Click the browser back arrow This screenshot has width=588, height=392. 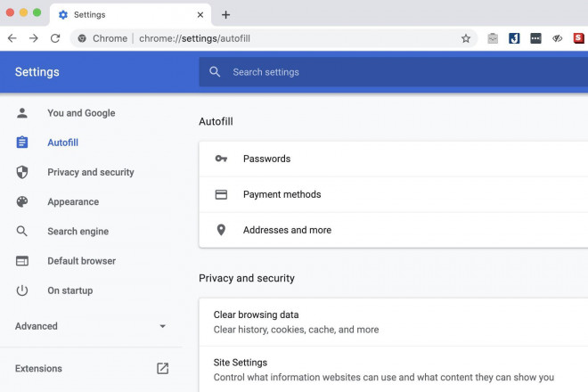12,38
